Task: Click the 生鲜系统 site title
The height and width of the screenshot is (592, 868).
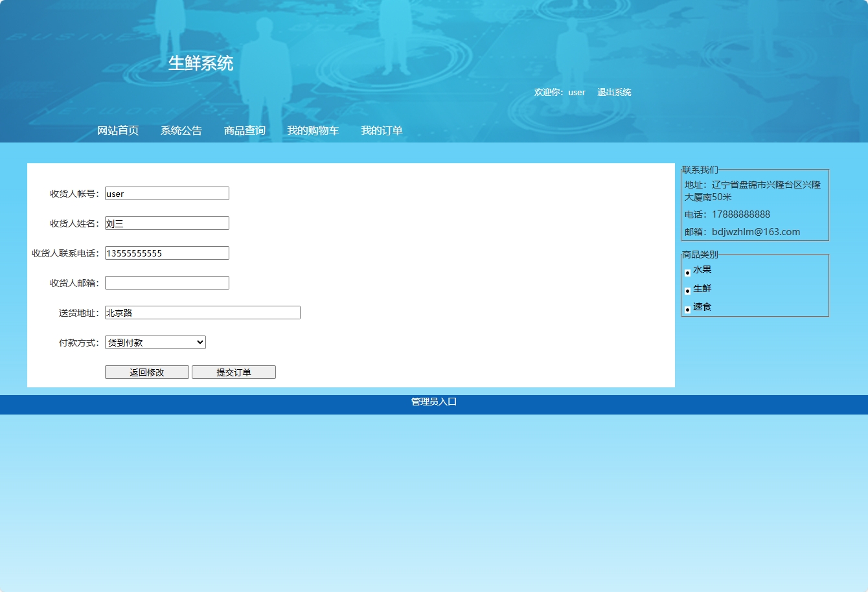Action: [200, 63]
